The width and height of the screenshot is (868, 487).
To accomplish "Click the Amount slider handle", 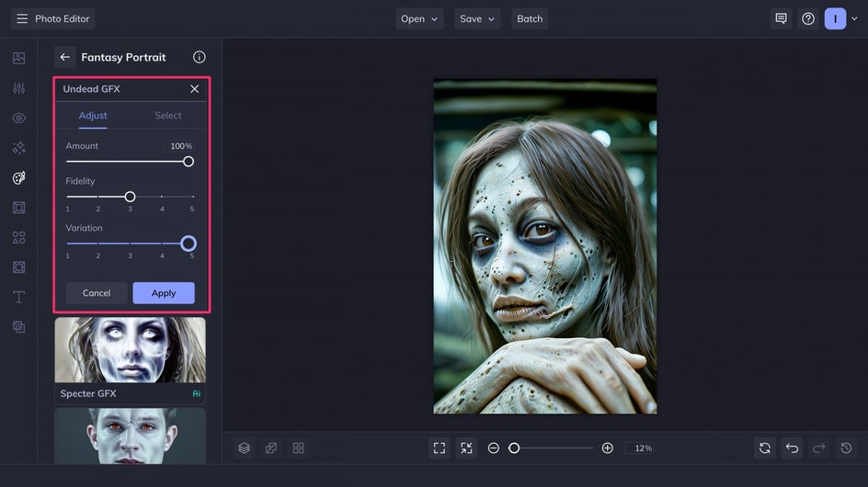I will (188, 162).
